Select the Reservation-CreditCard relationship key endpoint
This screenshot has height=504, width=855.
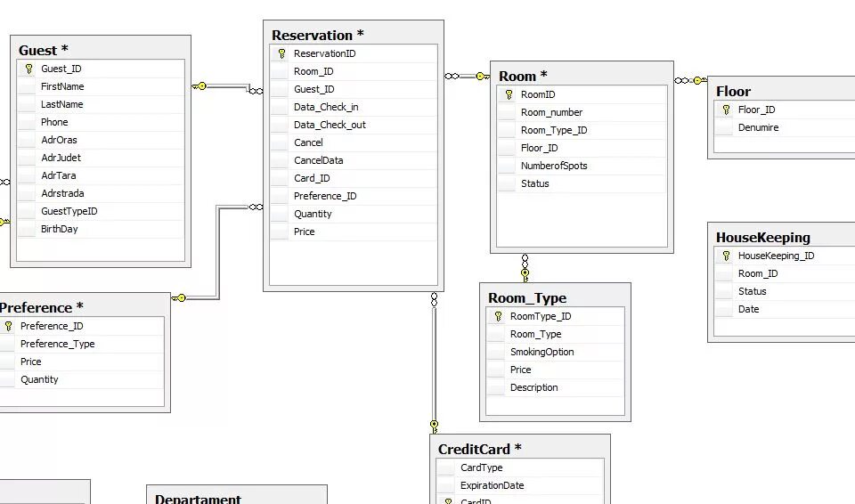tap(434, 427)
